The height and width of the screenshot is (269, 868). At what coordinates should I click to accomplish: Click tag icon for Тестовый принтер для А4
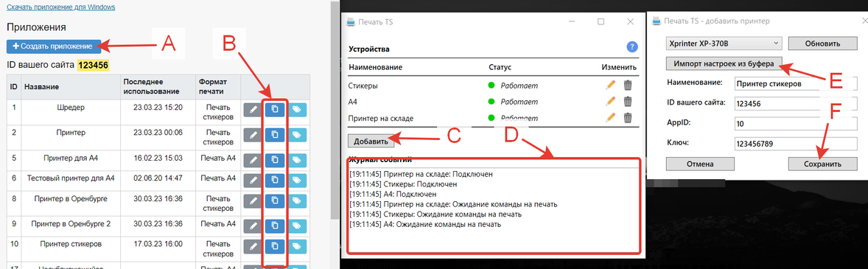297,180
